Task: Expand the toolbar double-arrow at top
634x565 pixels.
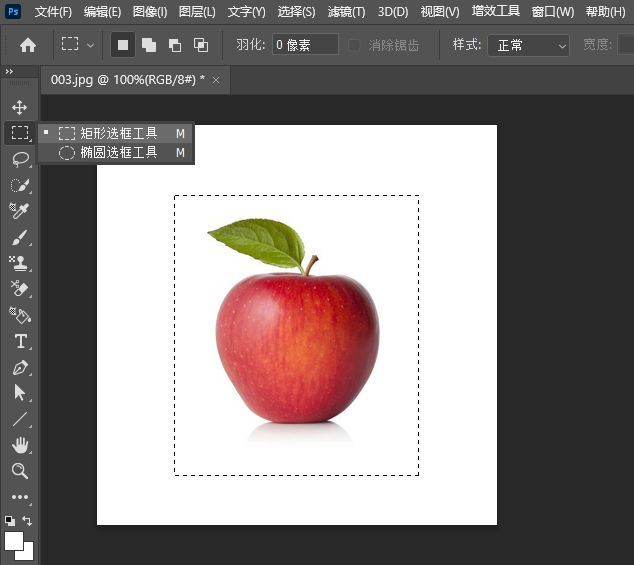Action: (10, 72)
